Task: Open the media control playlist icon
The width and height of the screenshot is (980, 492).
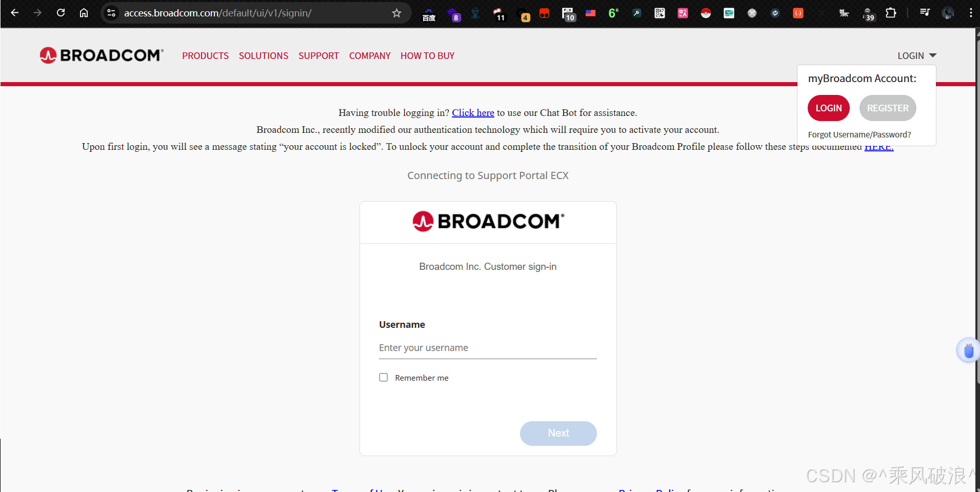Action: 925,12
